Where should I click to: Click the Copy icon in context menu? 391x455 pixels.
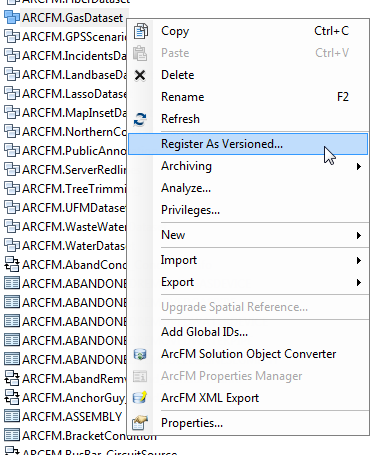tap(140, 31)
